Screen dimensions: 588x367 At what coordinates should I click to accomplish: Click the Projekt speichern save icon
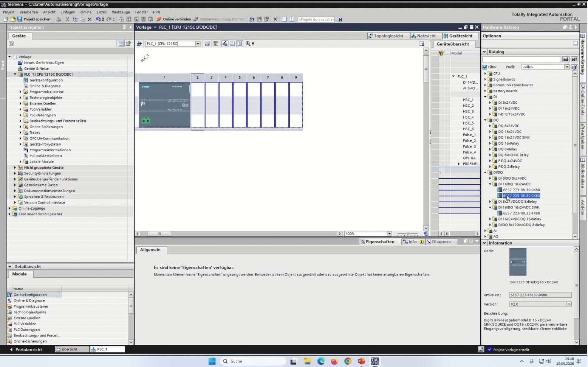(20, 19)
